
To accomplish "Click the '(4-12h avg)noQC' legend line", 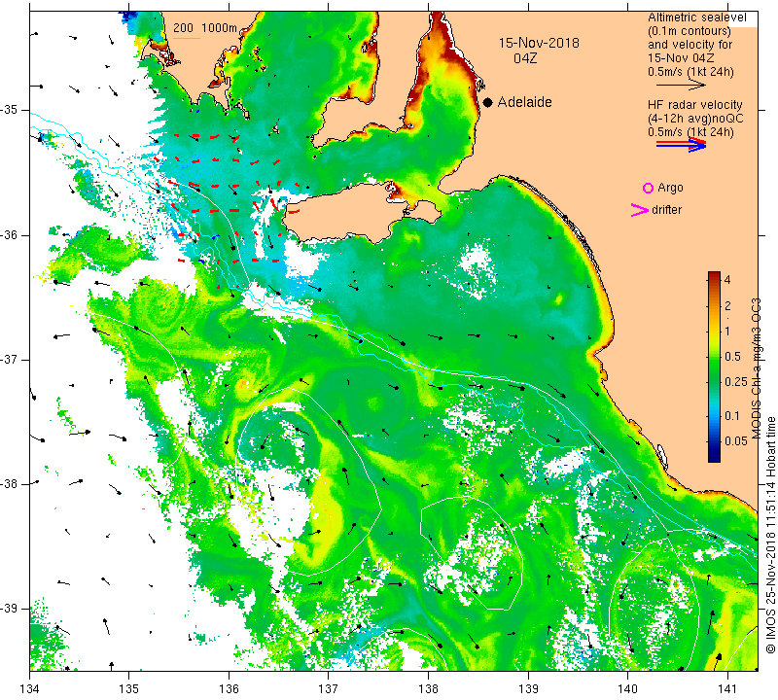I will 695,118.
